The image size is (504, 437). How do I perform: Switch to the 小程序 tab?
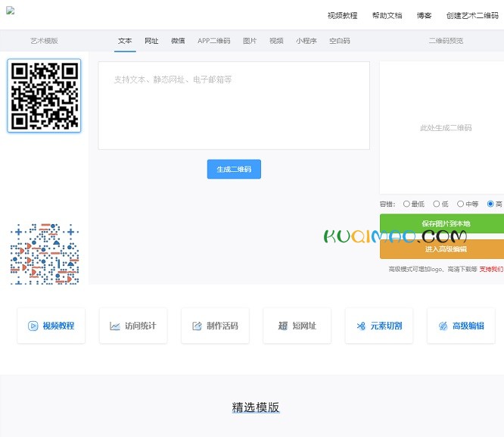click(306, 41)
